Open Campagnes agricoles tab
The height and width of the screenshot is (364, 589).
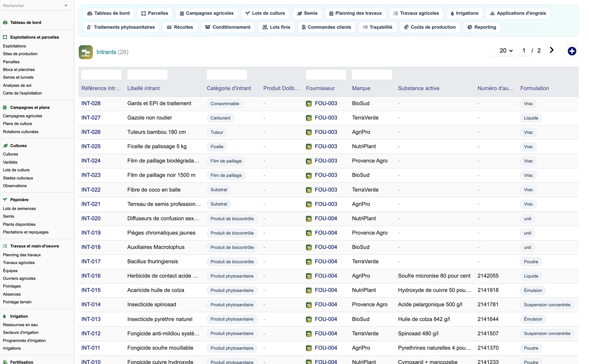pyautogui.click(x=207, y=13)
